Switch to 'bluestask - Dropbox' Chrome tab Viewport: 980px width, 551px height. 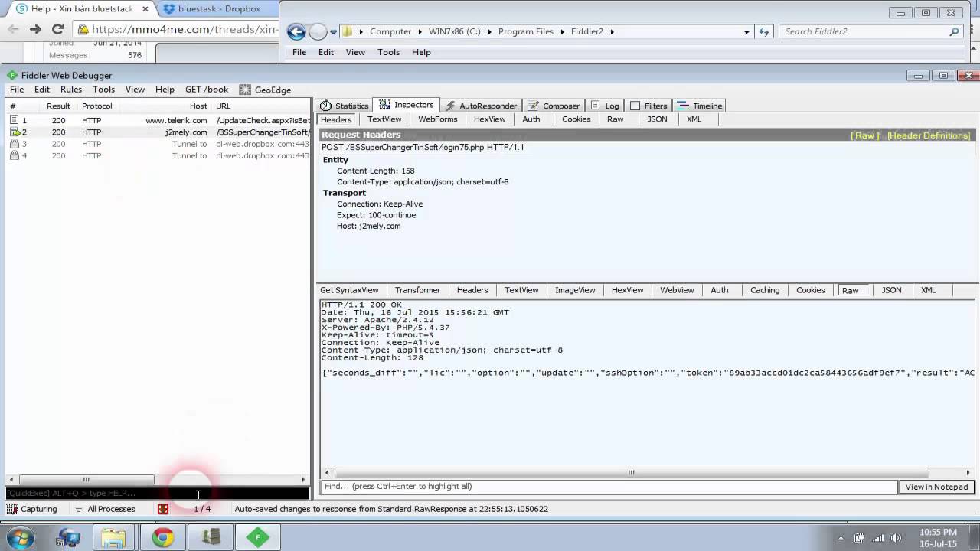click(219, 9)
